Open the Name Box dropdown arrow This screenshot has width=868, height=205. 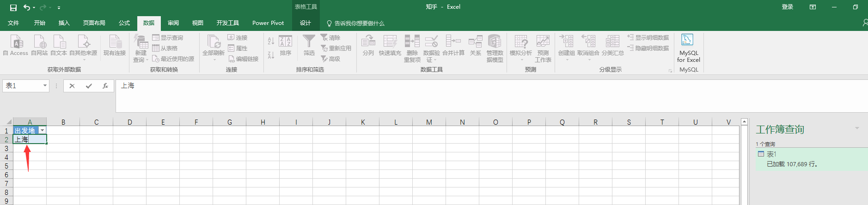tap(45, 85)
